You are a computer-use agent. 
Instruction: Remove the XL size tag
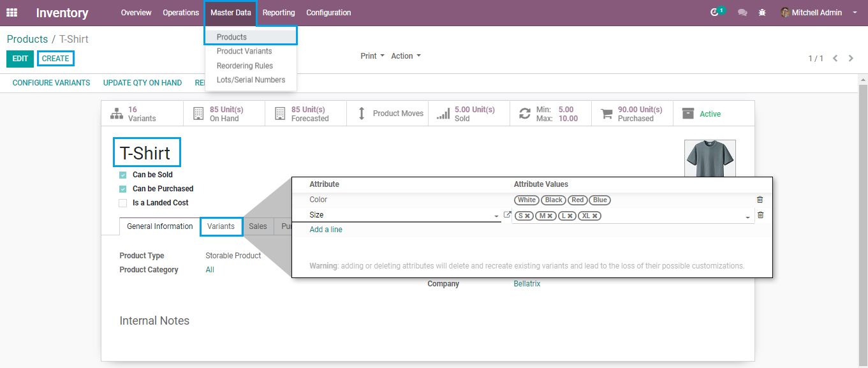(x=595, y=216)
